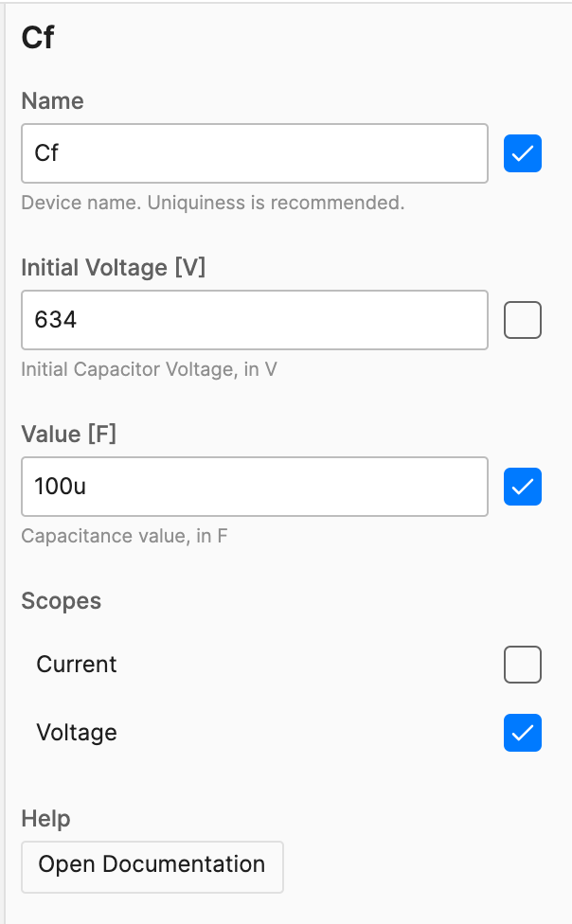Click the Name field label

coord(52,101)
